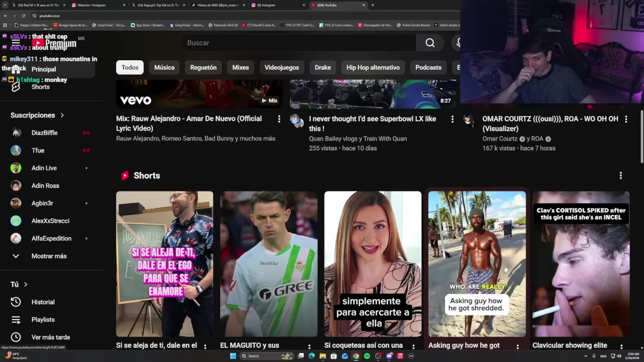Select the Mixes filter chip
This screenshot has height=362, width=644.
coord(240,67)
